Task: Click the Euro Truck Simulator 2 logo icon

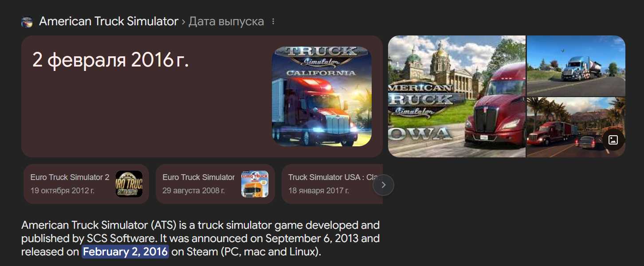Action: coord(129,184)
